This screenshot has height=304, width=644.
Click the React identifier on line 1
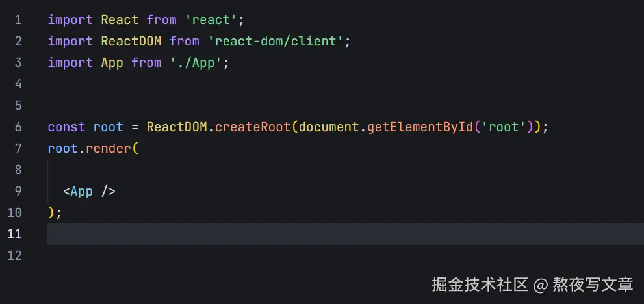click(x=120, y=19)
